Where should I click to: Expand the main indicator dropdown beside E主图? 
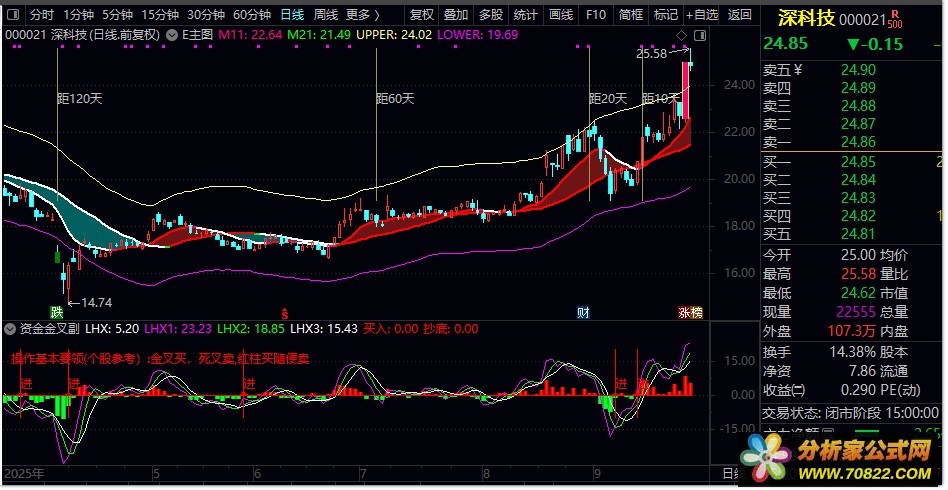(172, 34)
